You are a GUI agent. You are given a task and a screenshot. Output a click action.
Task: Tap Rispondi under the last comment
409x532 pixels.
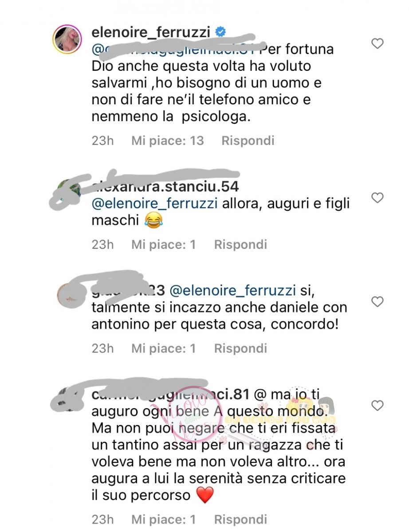(x=240, y=519)
